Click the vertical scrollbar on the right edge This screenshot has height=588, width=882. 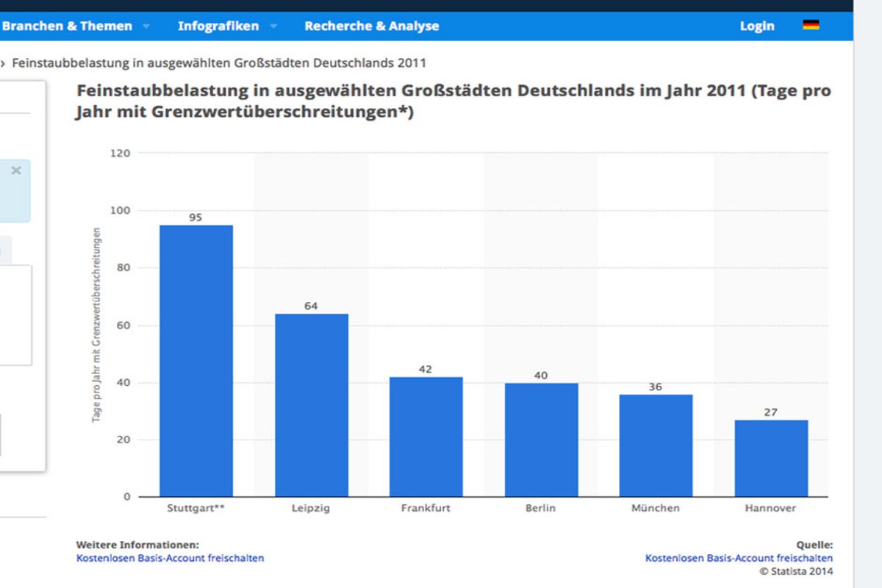tap(867, 294)
